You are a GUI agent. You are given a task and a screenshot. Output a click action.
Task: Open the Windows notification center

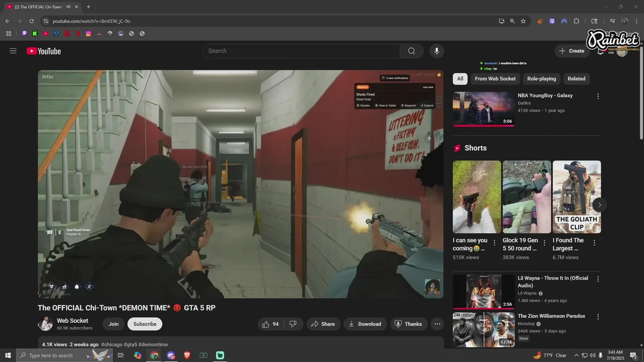tap(634, 355)
